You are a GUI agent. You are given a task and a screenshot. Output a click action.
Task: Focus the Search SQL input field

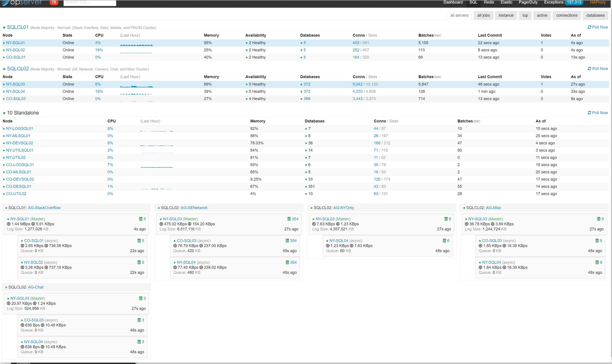pyautogui.click(x=90, y=3)
